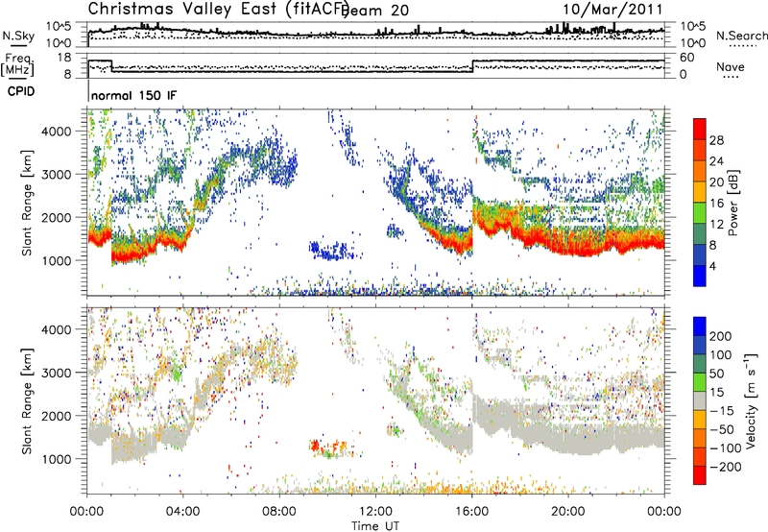Click the 'Nave' legend label
Viewport: 768px width, 532px height.
[730, 66]
